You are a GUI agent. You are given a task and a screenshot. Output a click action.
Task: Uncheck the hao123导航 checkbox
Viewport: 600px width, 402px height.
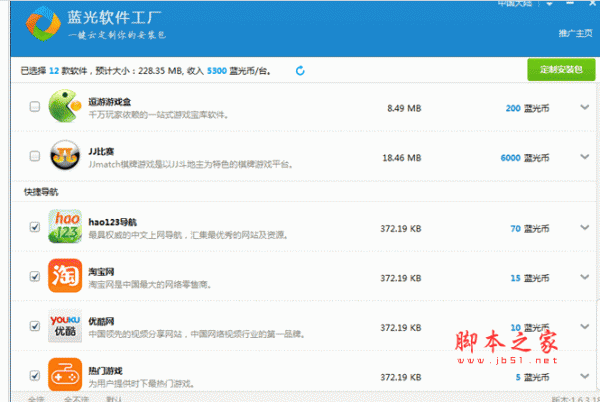click(x=35, y=227)
